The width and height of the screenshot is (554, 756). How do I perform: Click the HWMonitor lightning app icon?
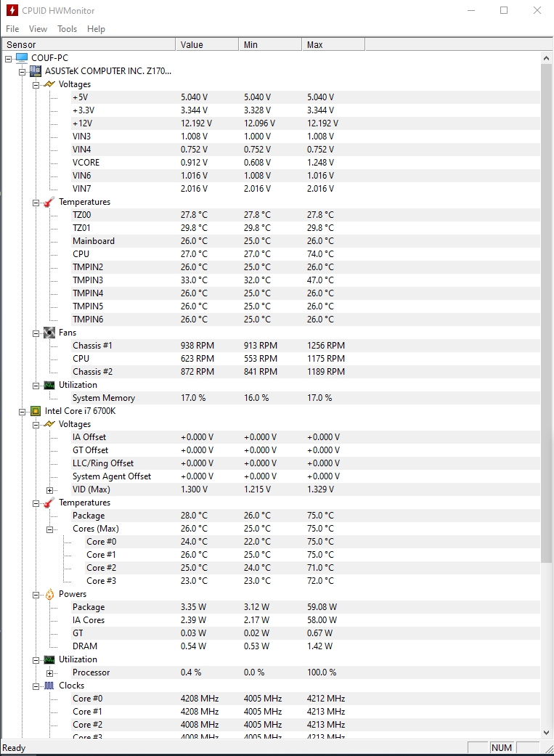pos(12,11)
